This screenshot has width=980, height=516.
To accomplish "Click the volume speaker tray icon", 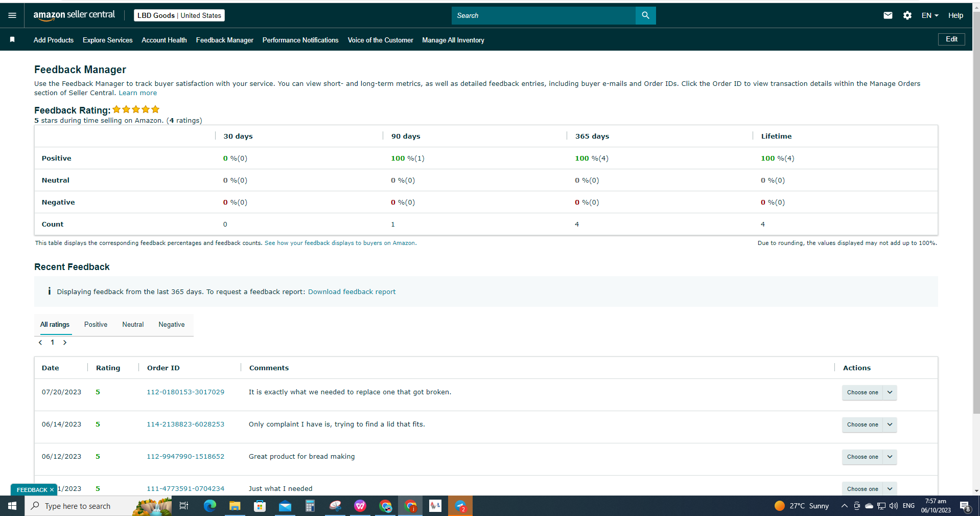I will point(894,506).
